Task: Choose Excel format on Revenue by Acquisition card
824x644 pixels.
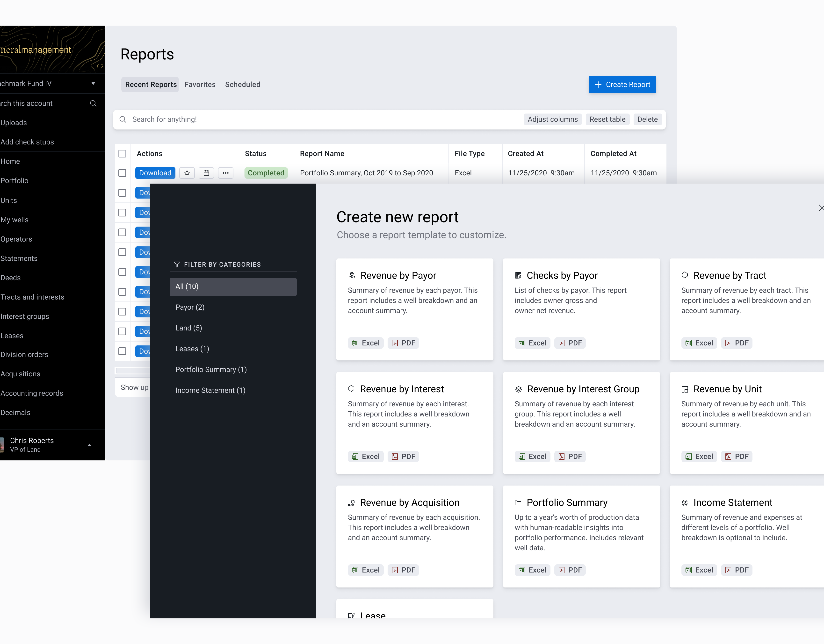Action: click(366, 570)
